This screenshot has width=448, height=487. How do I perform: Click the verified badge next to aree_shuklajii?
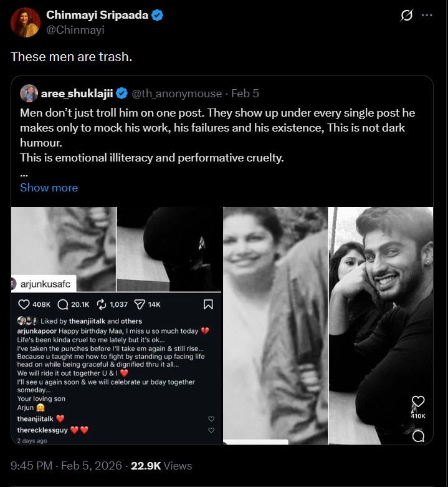122,94
